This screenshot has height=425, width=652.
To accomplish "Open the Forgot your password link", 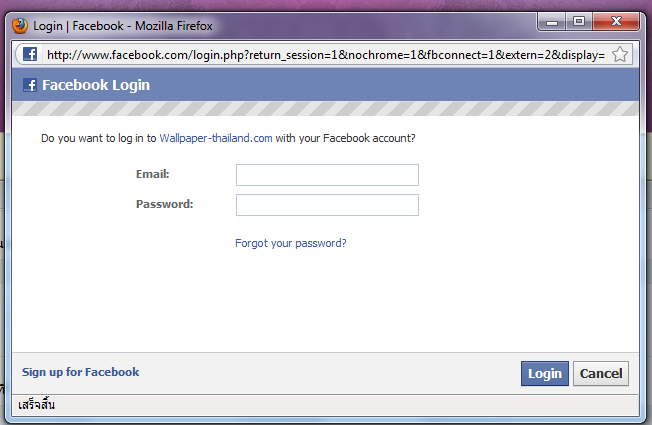I will click(x=291, y=243).
